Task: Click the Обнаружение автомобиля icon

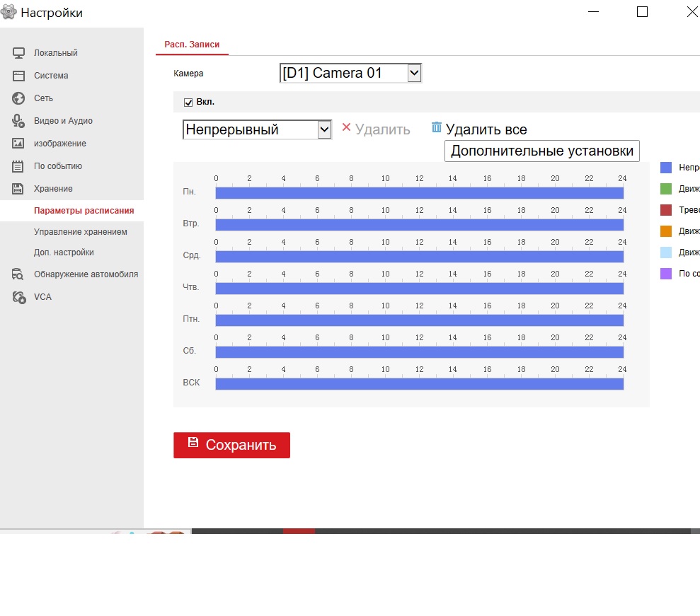Action: 19,274
